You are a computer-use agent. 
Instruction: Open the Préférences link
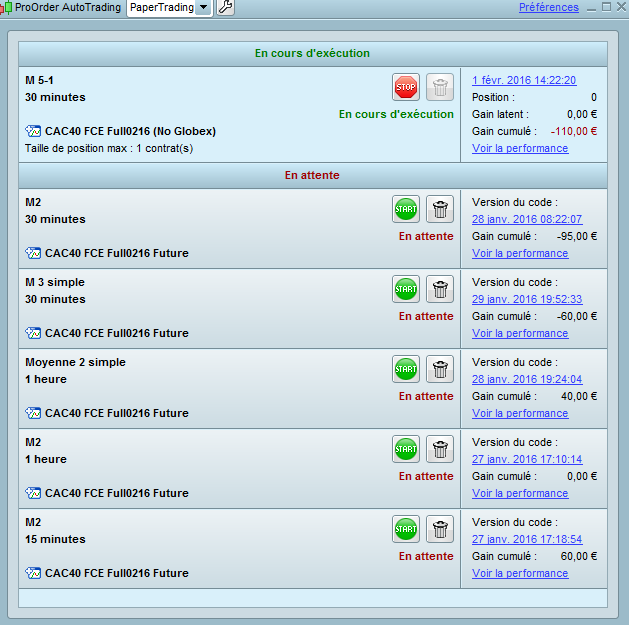(549, 7)
